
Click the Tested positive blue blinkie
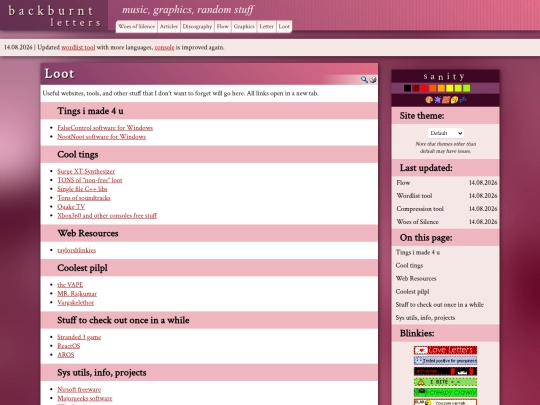[x=445, y=361]
